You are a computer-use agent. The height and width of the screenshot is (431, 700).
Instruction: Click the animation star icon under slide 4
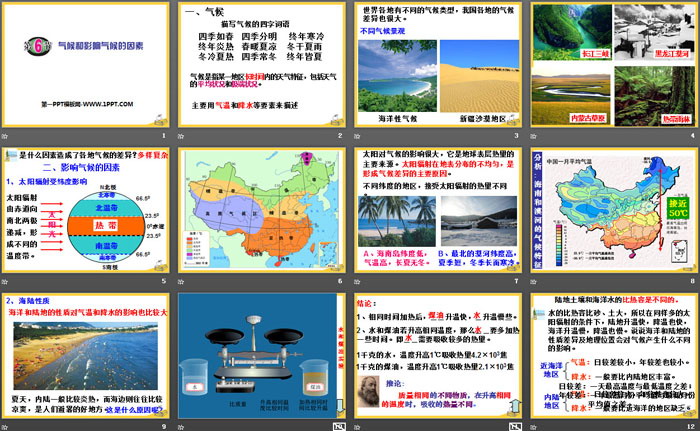coord(533,136)
